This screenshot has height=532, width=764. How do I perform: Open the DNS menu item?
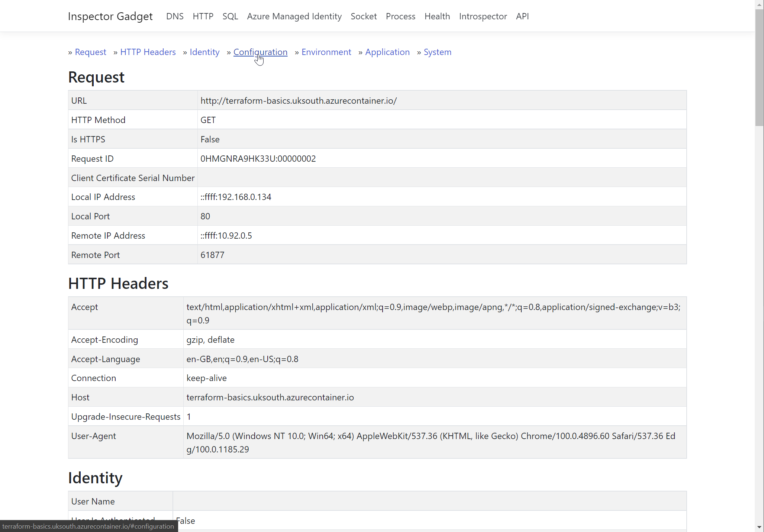click(175, 16)
